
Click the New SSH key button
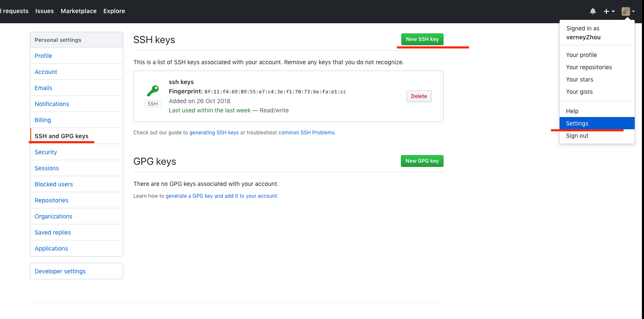[x=422, y=39]
